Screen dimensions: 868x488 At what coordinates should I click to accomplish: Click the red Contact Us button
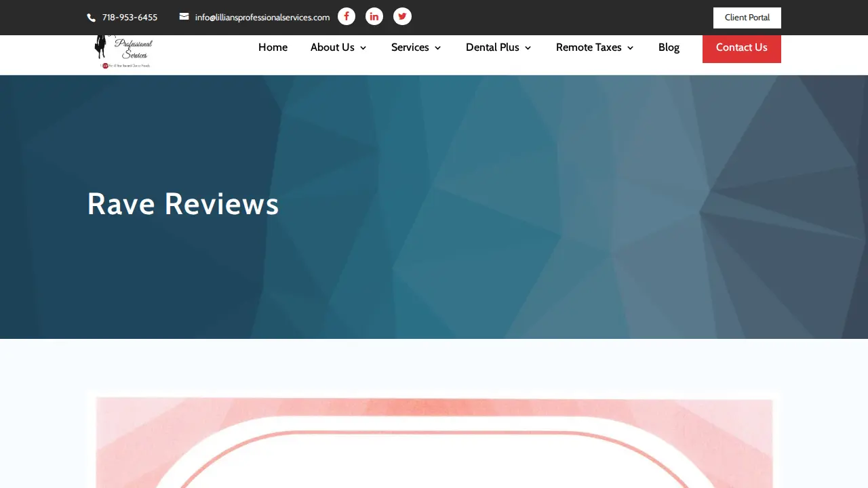click(742, 48)
